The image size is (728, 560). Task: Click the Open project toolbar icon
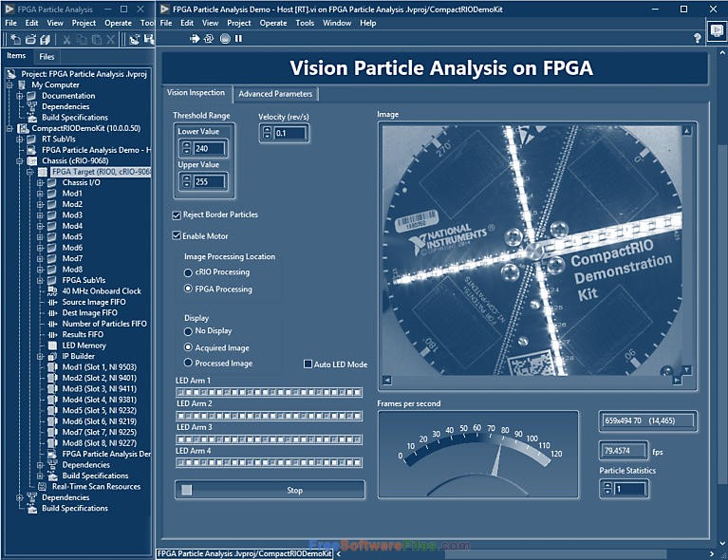point(30,40)
